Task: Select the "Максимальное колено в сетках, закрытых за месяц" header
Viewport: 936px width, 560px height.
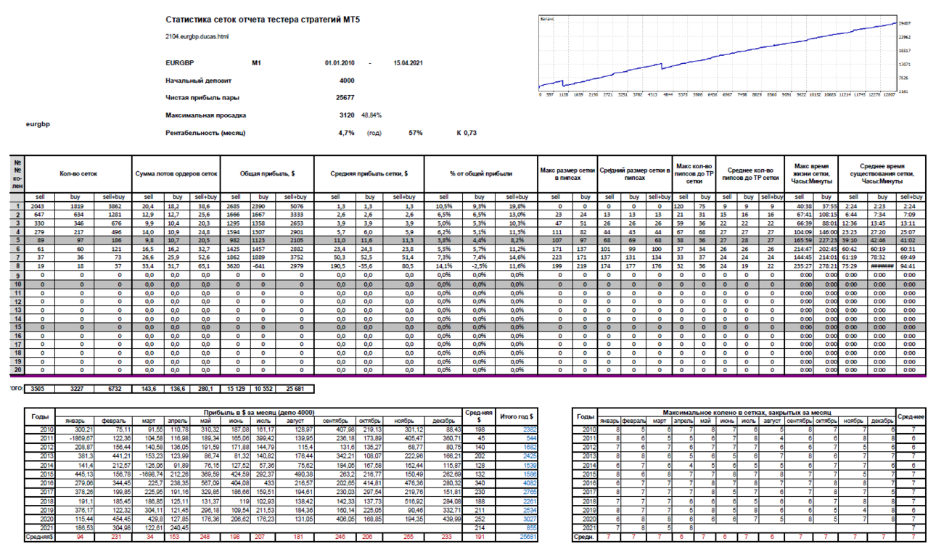Action: [747, 412]
